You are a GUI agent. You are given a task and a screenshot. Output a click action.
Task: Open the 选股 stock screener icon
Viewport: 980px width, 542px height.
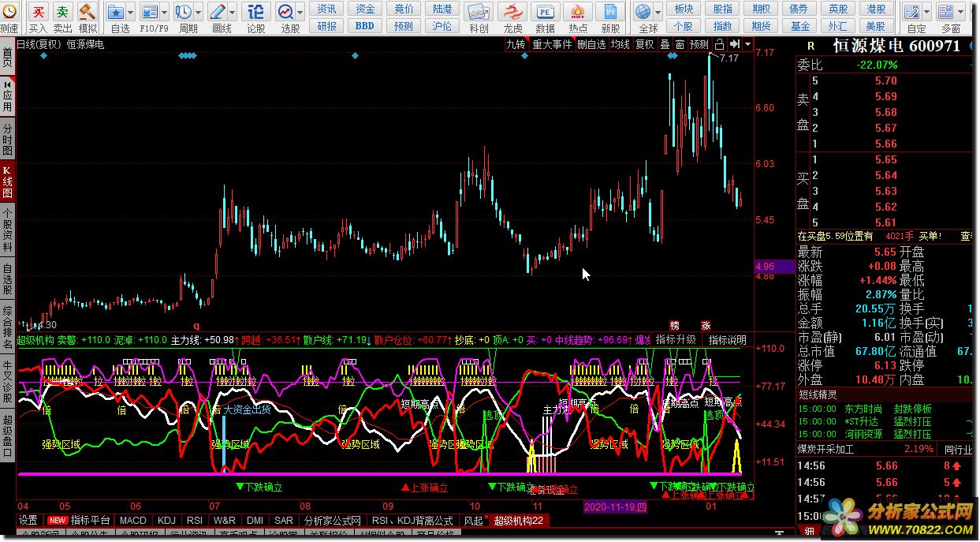285,13
